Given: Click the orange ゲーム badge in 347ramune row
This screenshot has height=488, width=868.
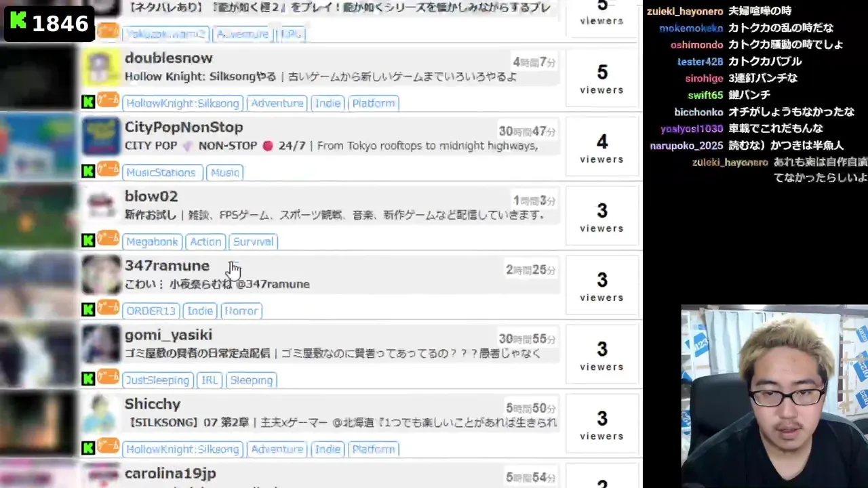Looking at the screenshot, I should point(108,308).
